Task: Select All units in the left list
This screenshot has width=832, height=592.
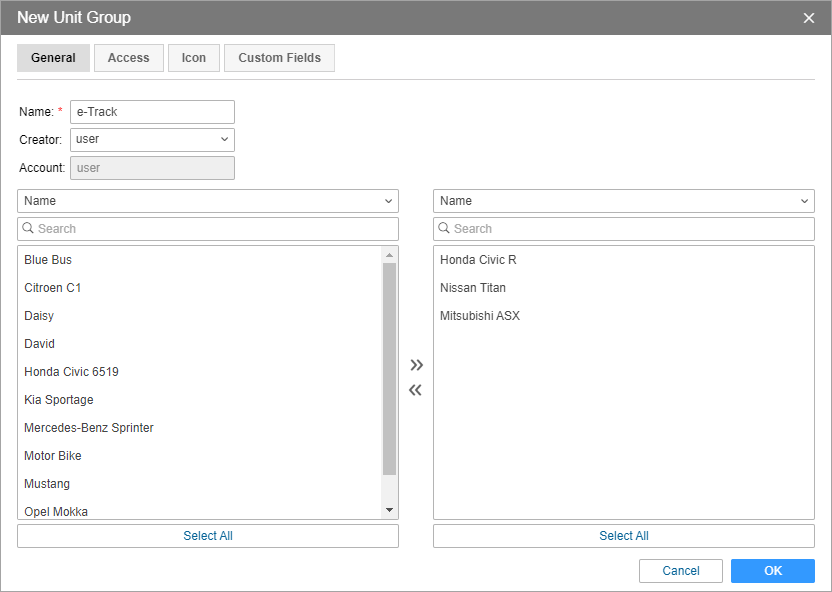Action: tap(208, 536)
